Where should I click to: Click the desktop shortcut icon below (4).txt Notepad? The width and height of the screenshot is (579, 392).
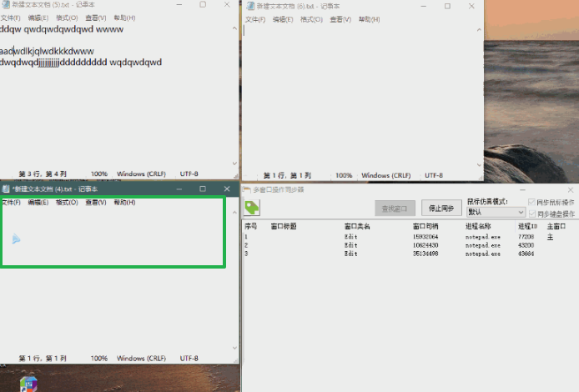pyautogui.click(x=29, y=384)
